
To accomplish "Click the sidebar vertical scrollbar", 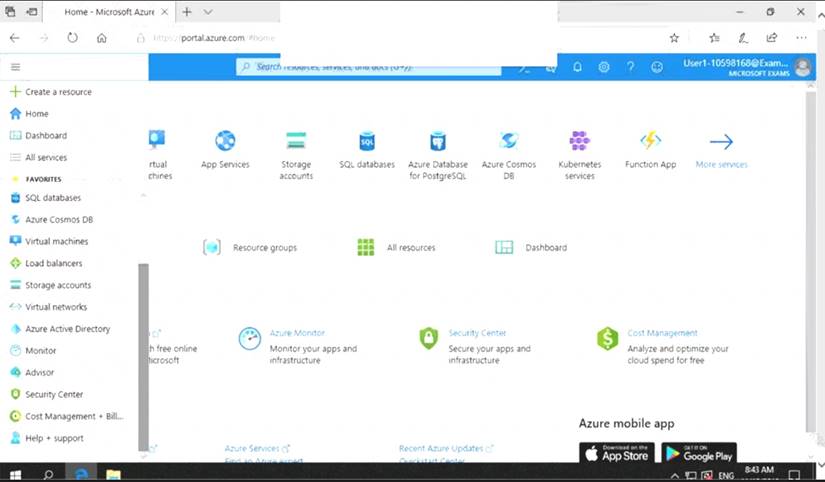I will (x=143, y=357).
